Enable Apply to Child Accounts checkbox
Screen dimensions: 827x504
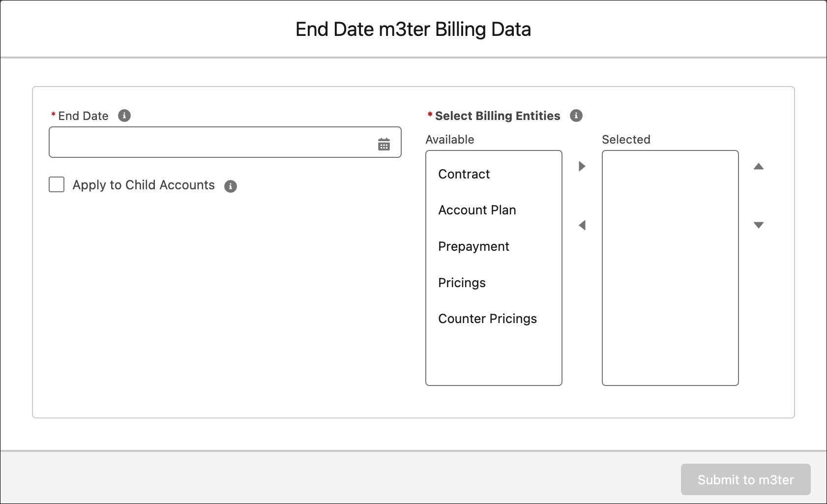[x=57, y=184]
